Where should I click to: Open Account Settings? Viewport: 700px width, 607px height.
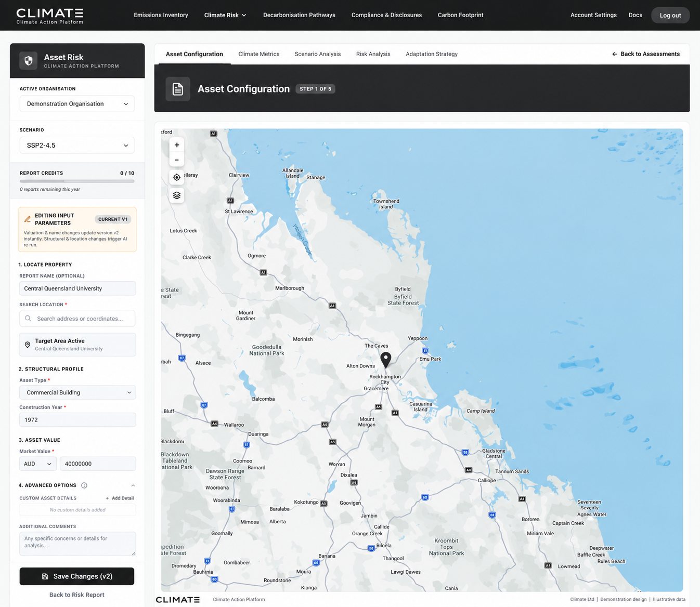pyautogui.click(x=593, y=15)
